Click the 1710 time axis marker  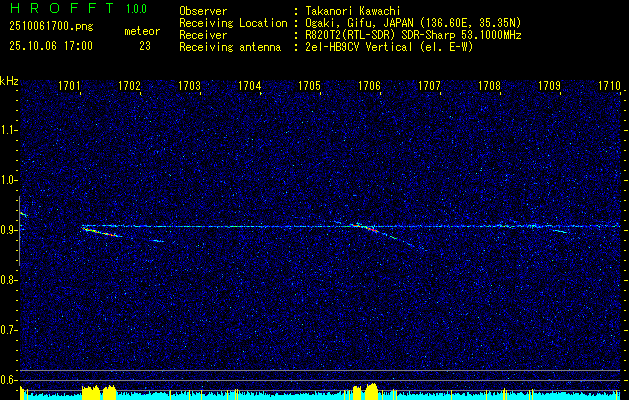(x=609, y=85)
